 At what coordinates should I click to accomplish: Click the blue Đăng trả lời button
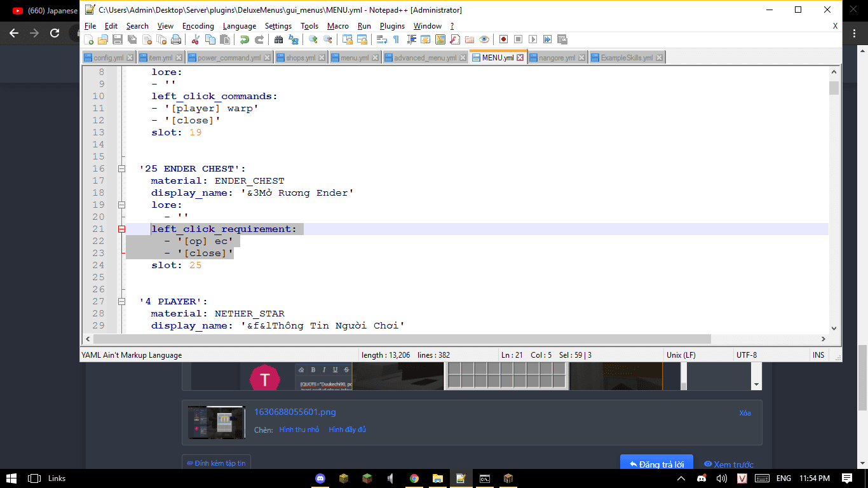coord(656,464)
